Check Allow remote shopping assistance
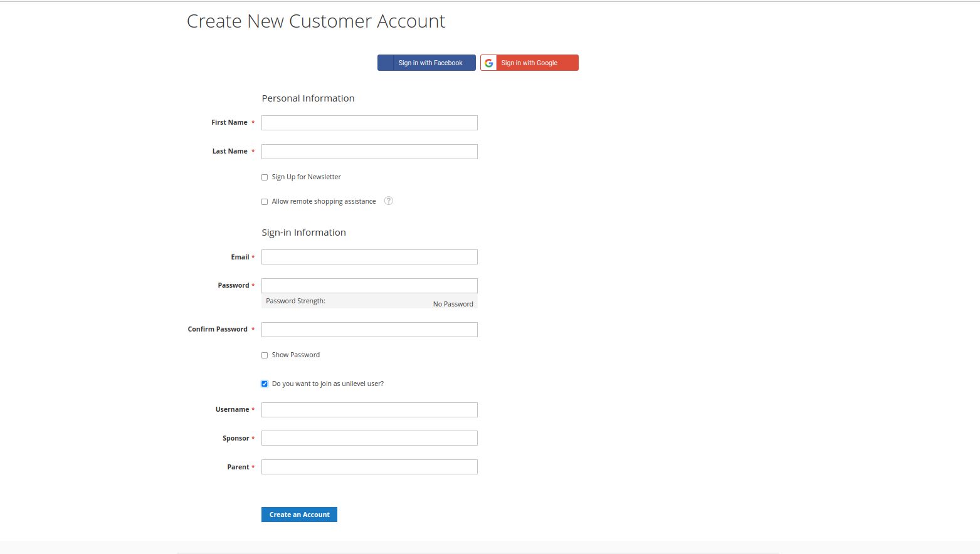Viewport: 980px width, 554px height. pos(264,201)
